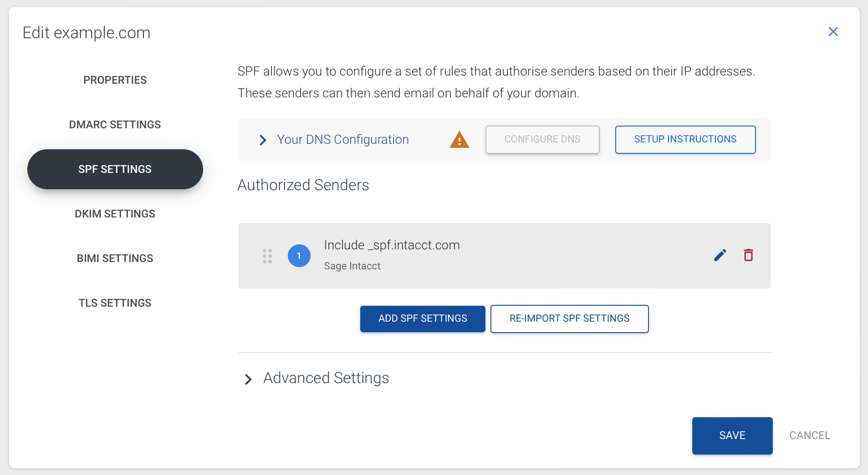Open the DKIM Settings section
The image size is (868, 475).
(115, 213)
